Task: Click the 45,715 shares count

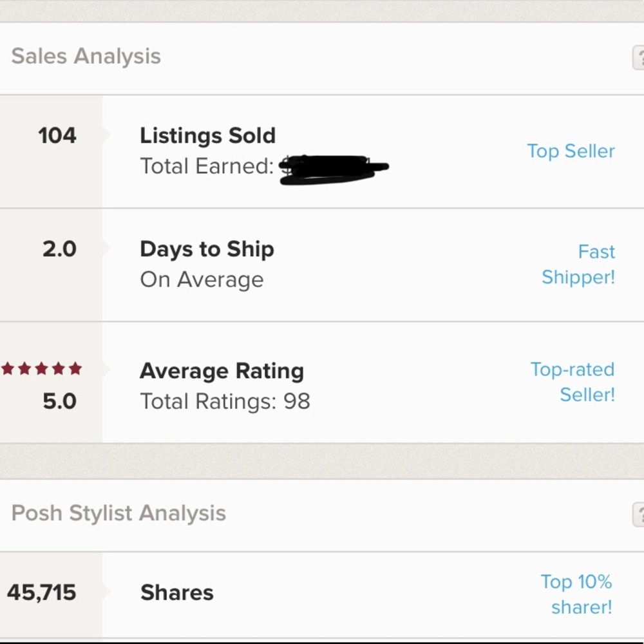Action: (x=42, y=592)
